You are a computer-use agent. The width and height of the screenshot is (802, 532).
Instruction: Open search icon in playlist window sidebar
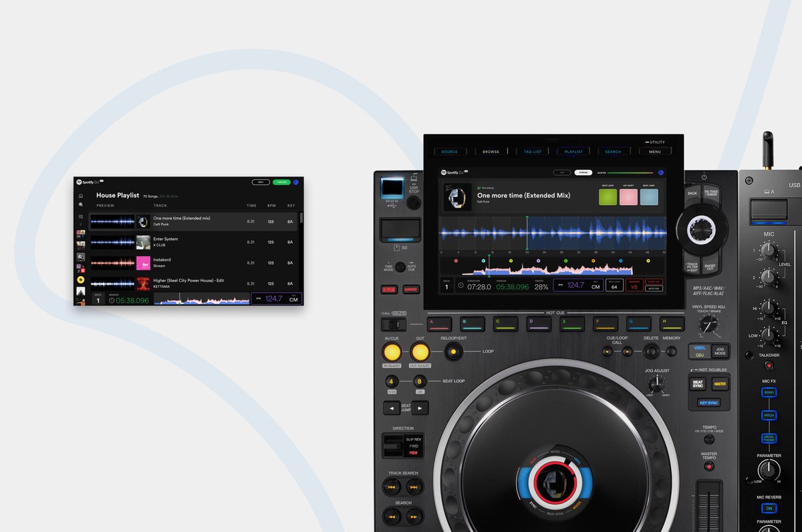pyautogui.click(x=81, y=205)
